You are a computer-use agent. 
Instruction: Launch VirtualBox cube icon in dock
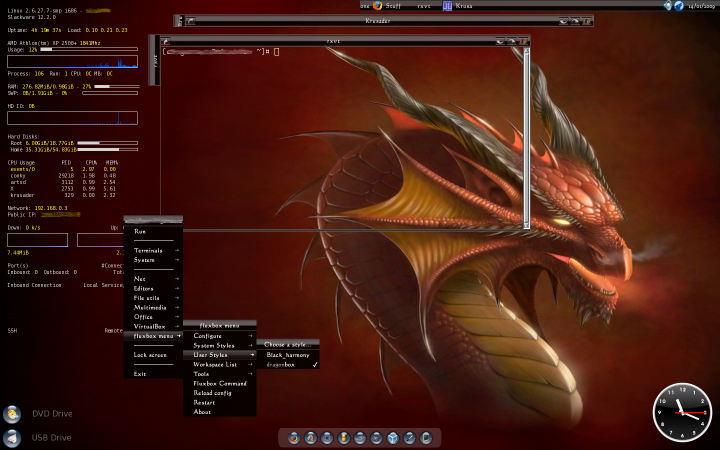coord(393,438)
